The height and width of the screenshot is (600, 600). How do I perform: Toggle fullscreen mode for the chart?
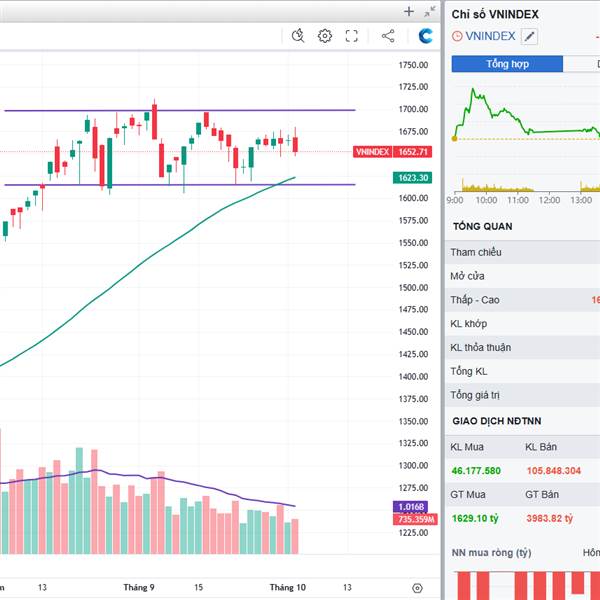click(x=352, y=36)
